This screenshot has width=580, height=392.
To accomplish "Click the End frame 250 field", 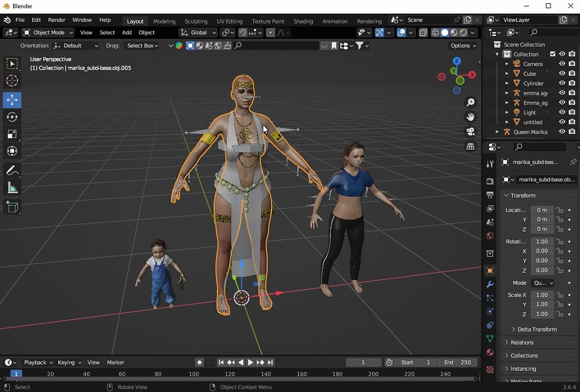I will click(x=457, y=363).
